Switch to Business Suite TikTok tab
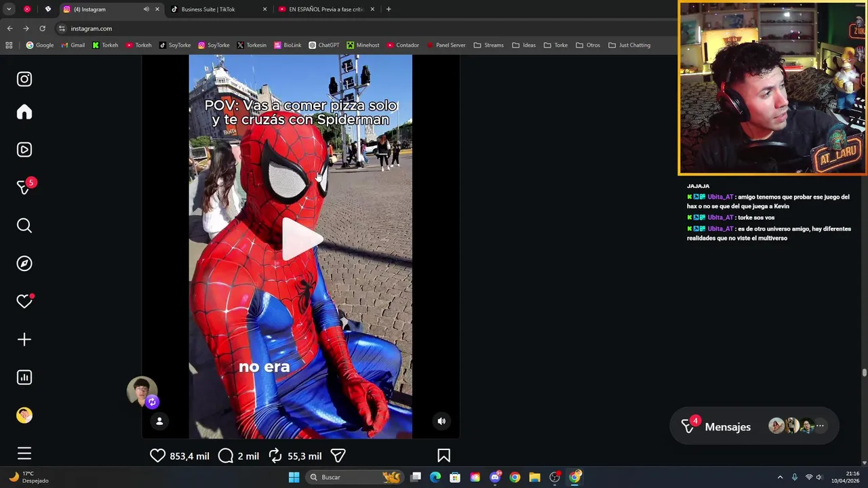868x488 pixels. pyautogui.click(x=218, y=9)
